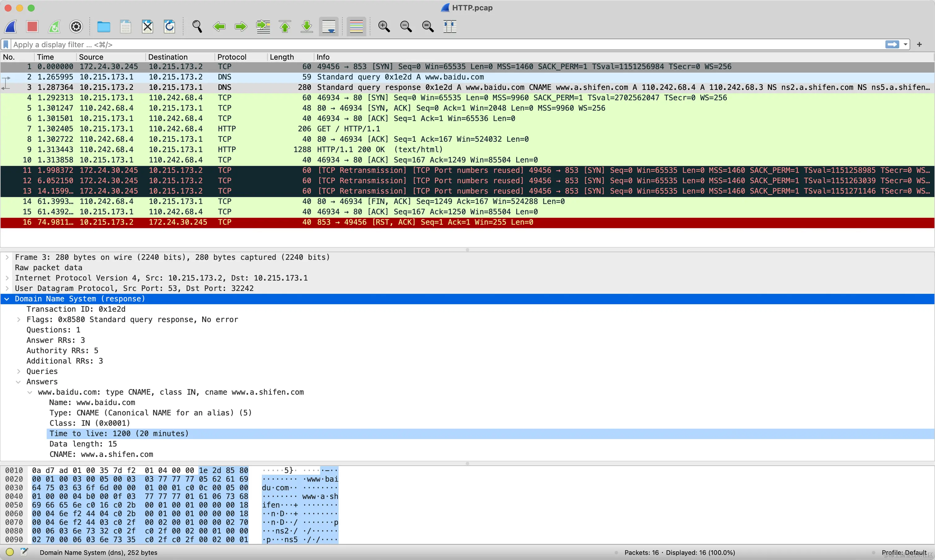Click the expert information yellow circle
This screenshot has height=560, width=935.
click(x=10, y=552)
